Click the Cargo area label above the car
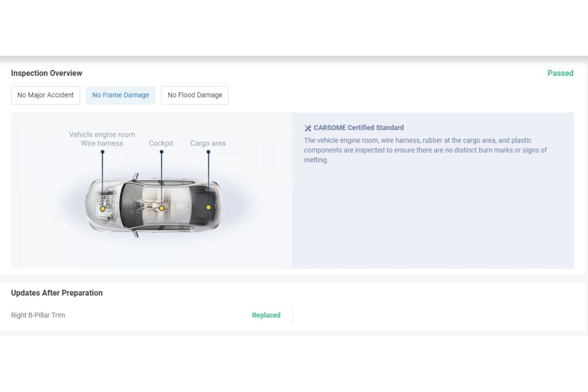588x392 pixels. (x=208, y=143)
